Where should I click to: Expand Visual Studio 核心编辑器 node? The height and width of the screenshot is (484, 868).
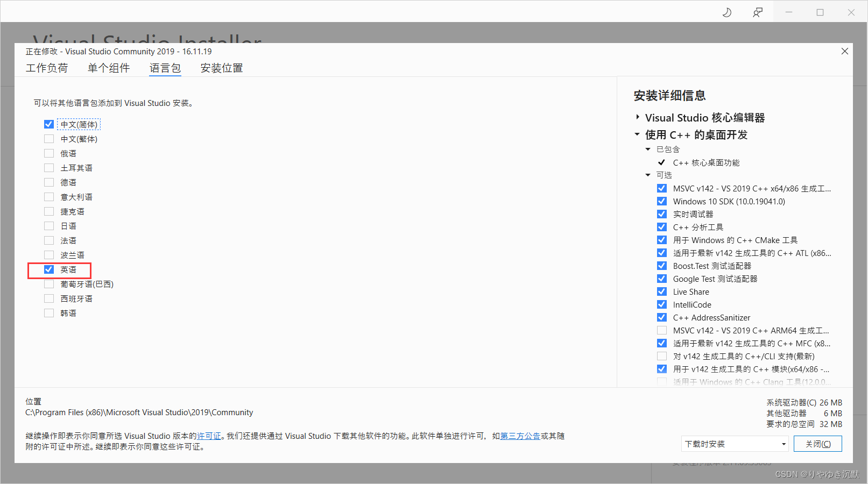coord(638,117)
